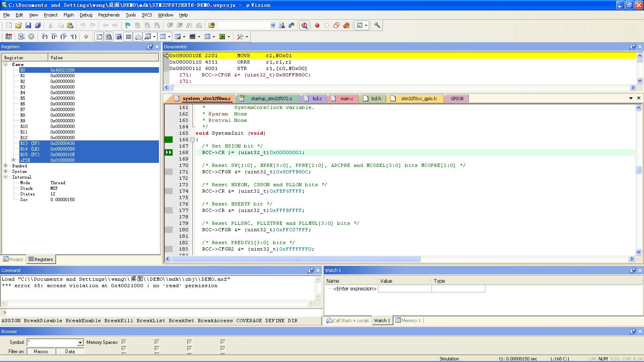Viewport: 644px width, 362px height.
Task: Switch to the Memory 1 tab
Action: [408, 321]
